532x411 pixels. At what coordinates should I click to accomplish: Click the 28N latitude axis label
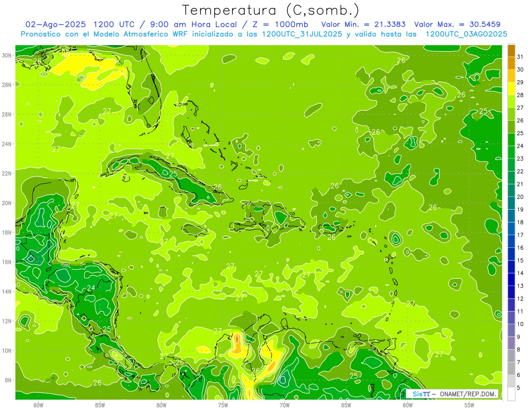tap(6, 85)
